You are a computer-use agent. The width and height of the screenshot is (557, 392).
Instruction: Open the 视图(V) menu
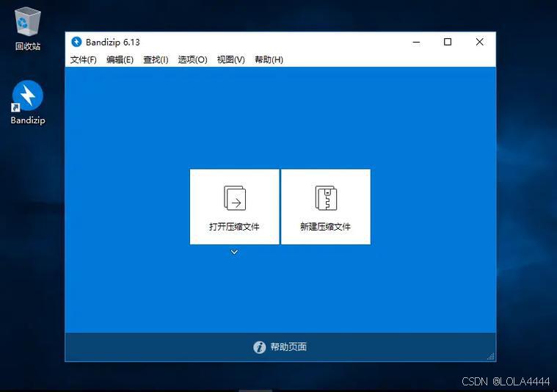231,59
